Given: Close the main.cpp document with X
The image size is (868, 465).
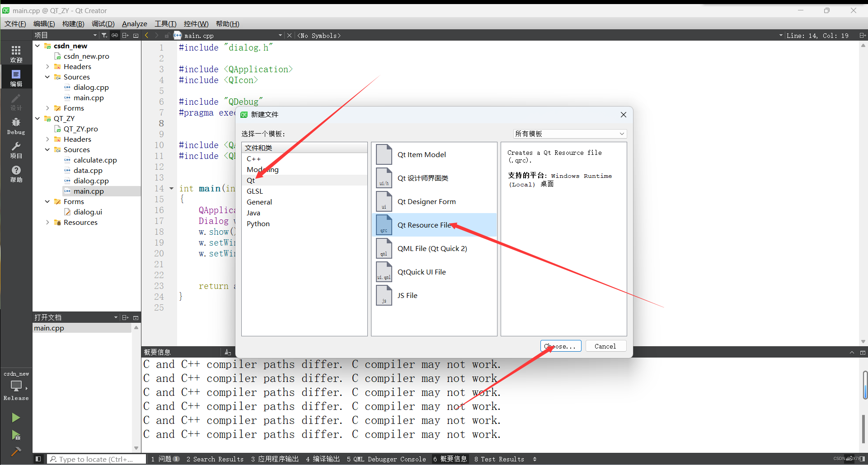Looking at the screenshot, I should coord(290,35).
